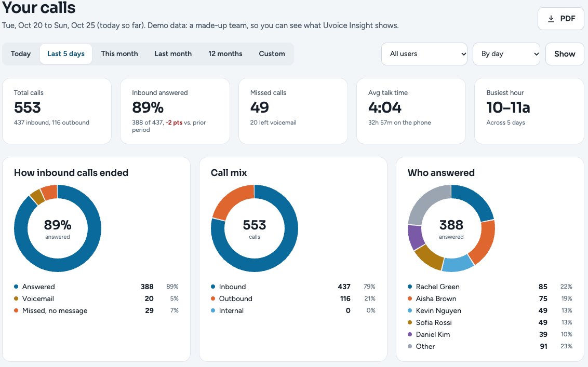Click the Other count '91'

[x=544, y=347]
